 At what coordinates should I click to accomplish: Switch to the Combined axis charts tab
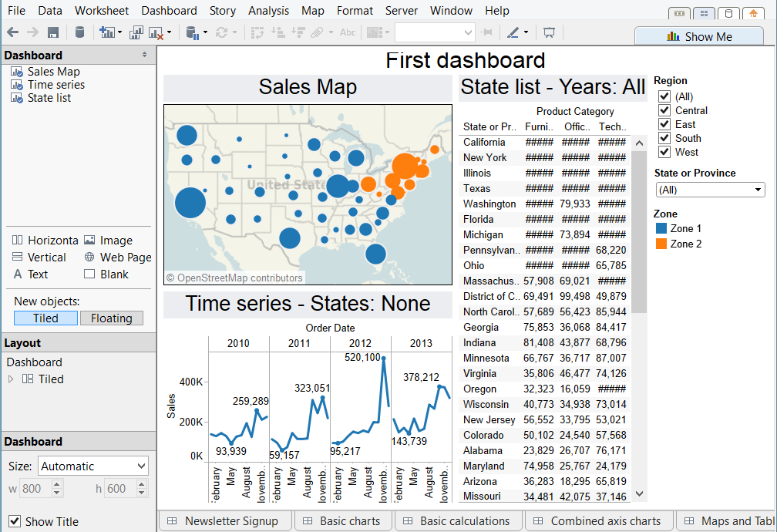pos(599,521)
